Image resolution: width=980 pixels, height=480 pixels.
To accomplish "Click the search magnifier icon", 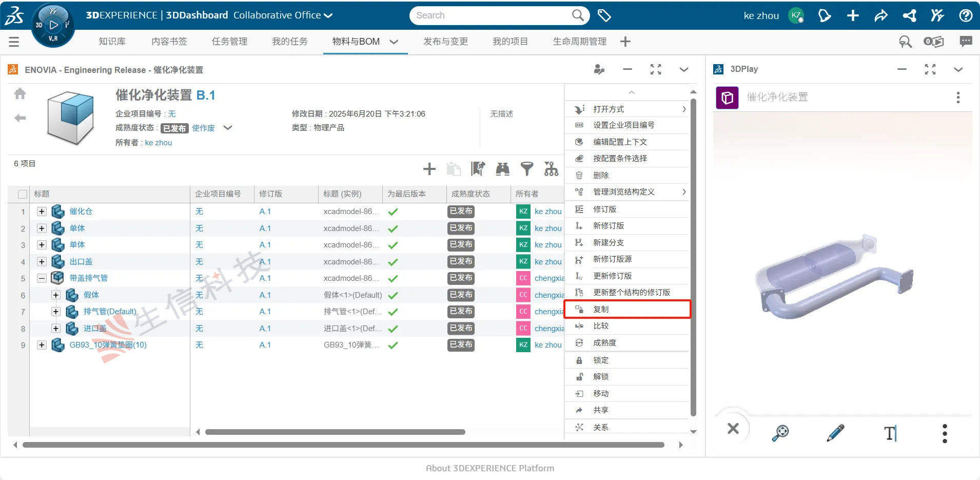I will [578, 15].
